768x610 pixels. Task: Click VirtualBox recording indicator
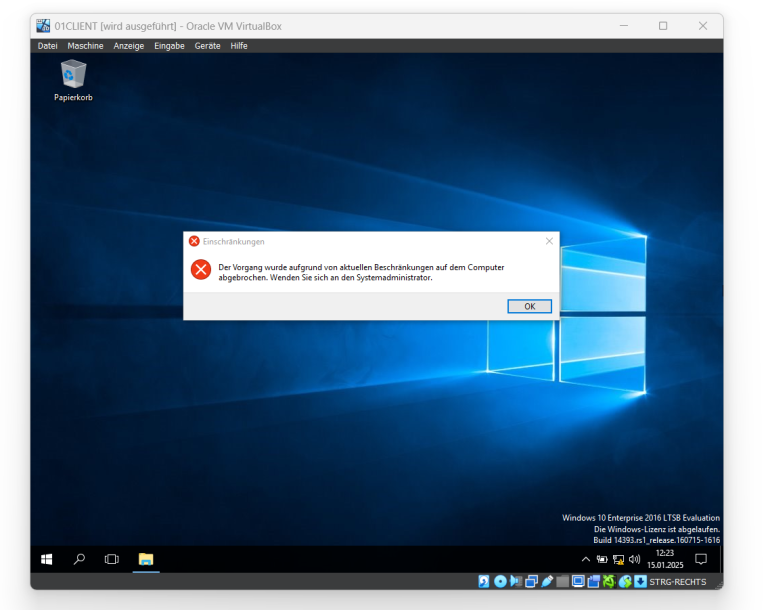click(x=594, y=582)
